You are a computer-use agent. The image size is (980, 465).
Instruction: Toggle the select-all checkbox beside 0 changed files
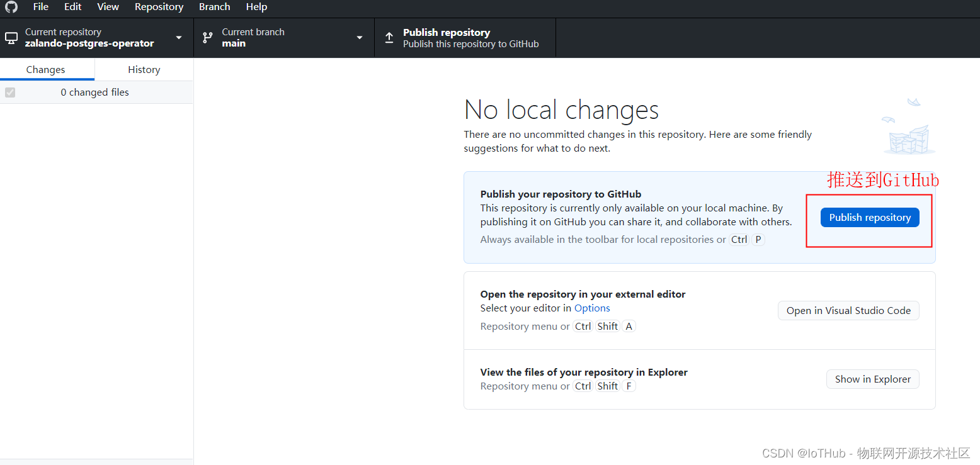(10, 92)
